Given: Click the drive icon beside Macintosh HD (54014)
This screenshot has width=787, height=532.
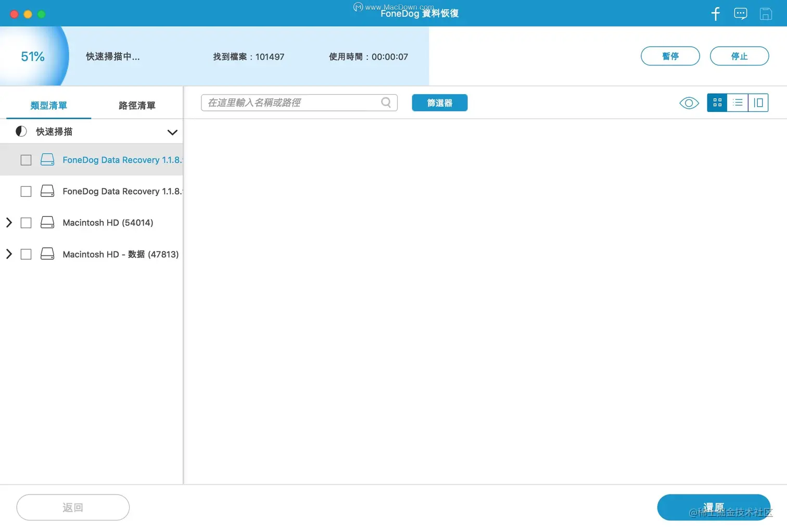Looking at the screenshot, I should coord(47,223).
